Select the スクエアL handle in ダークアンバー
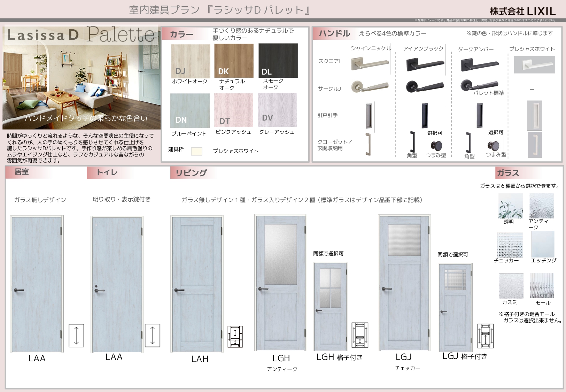This screenshot has width=566, height=392. coord(480,65)
